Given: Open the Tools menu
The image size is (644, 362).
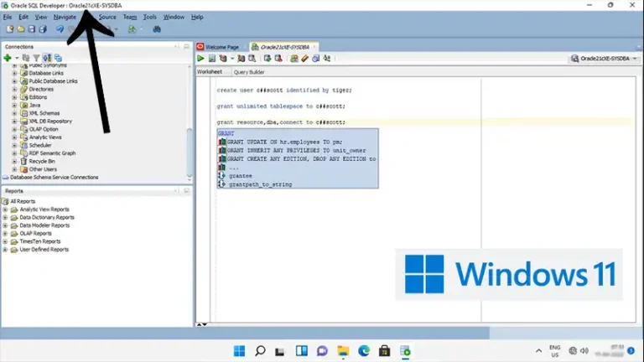Looking at the screenshot, I should [x=149, y=17].
